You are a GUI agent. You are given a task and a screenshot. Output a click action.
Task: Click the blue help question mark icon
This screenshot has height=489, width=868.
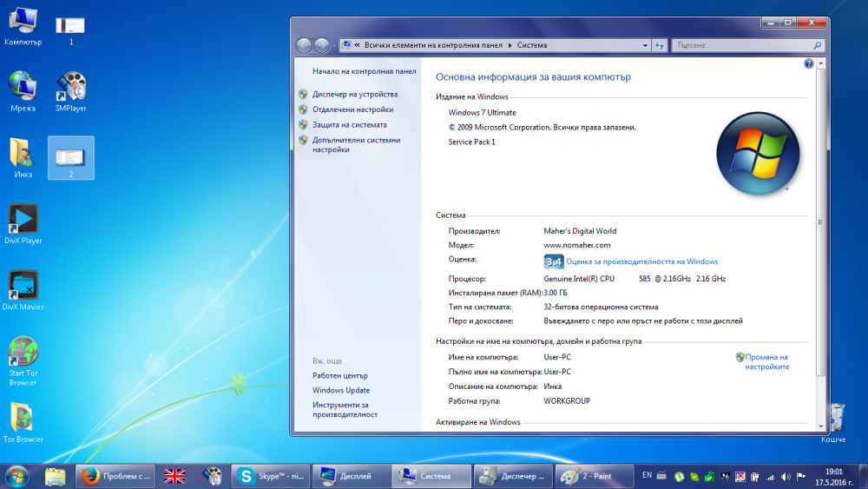[808, 63]
